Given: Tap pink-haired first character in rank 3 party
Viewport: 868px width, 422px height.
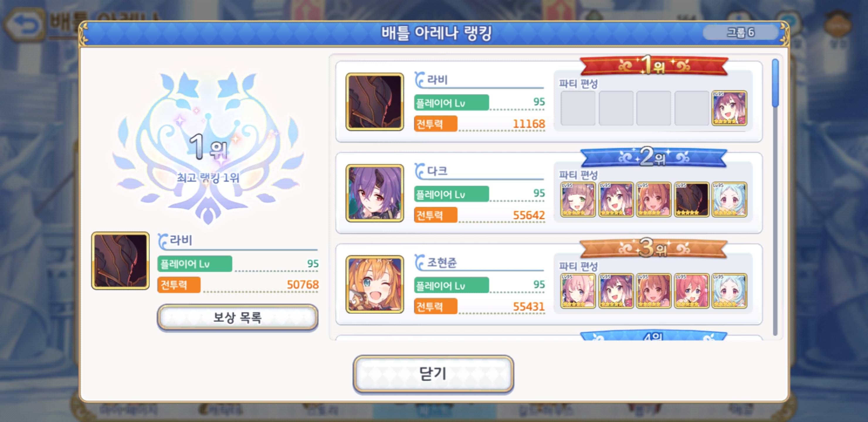Looking at the screenshot, I should click(578, 291).
